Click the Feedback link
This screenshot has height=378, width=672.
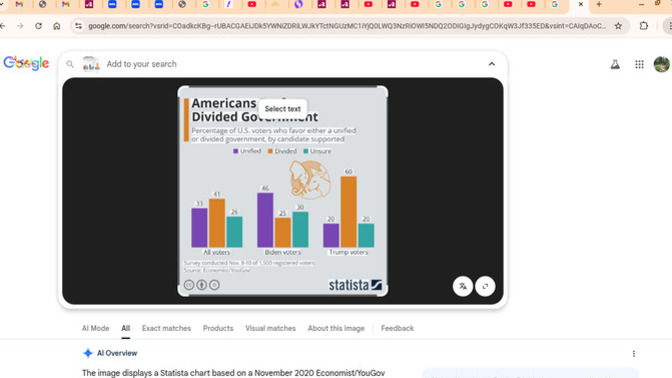(397, 328)
